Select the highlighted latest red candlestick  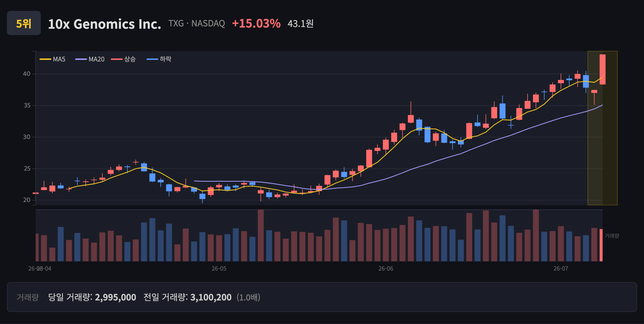pos(602,70)
